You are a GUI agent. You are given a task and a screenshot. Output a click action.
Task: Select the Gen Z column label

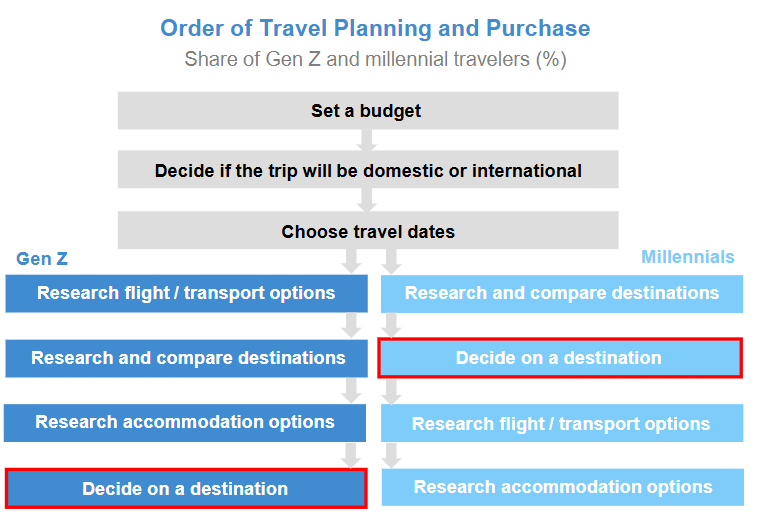(x=42, y=259)
